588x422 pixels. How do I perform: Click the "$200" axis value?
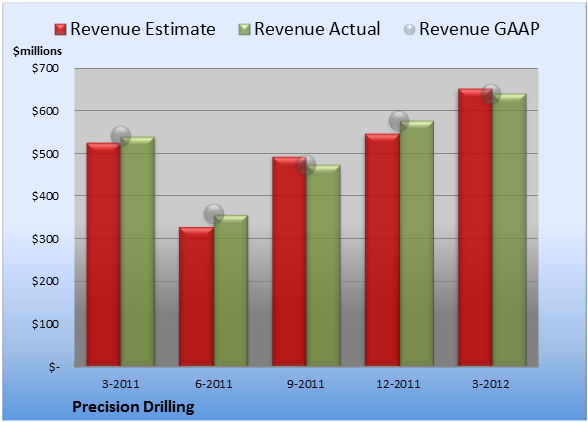pos(45,281)
